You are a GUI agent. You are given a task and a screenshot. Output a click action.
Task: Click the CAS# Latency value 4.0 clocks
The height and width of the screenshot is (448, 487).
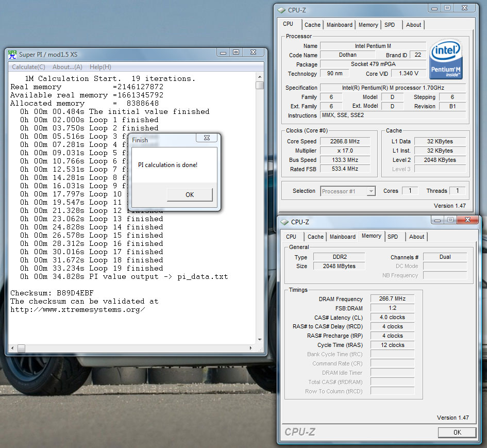392,317
